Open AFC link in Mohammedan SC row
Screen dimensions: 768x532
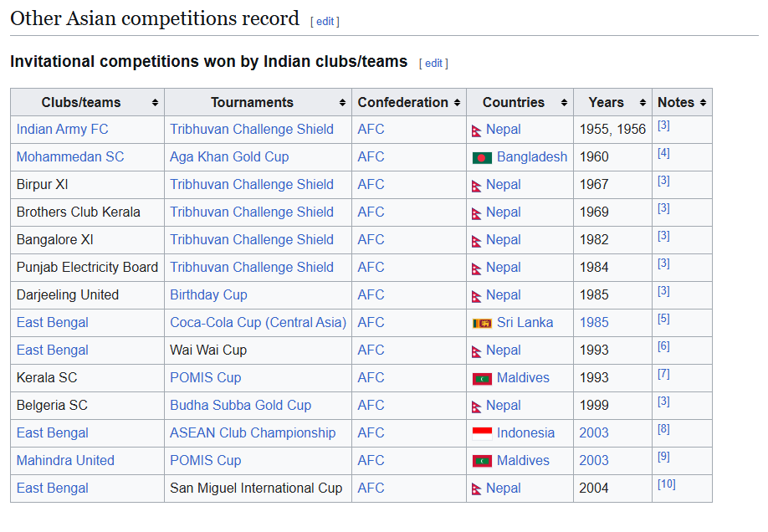(x=371, y=156)
